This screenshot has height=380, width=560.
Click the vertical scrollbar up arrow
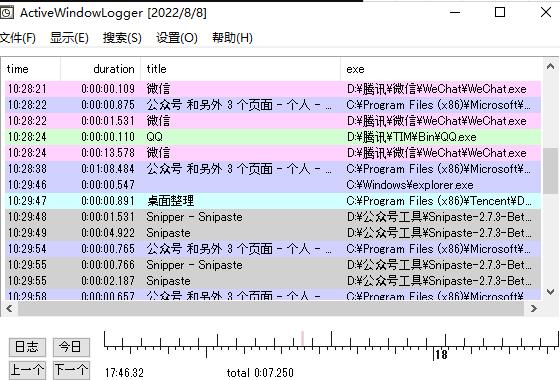[550, 66]
